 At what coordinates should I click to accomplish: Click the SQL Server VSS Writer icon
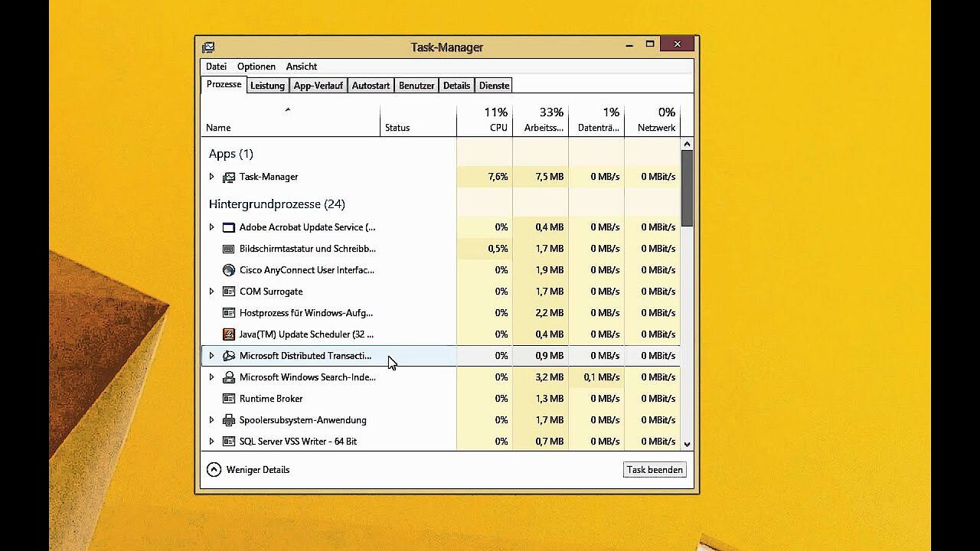[228, 442]
